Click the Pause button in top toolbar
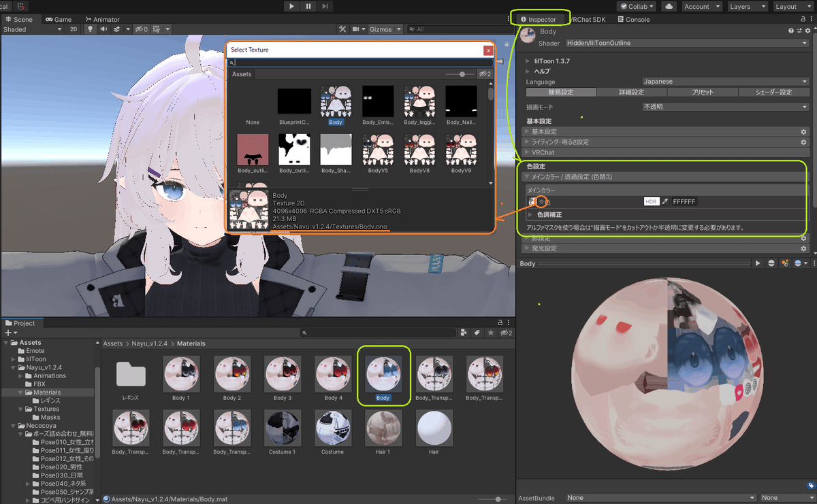 tap(308, 6)
